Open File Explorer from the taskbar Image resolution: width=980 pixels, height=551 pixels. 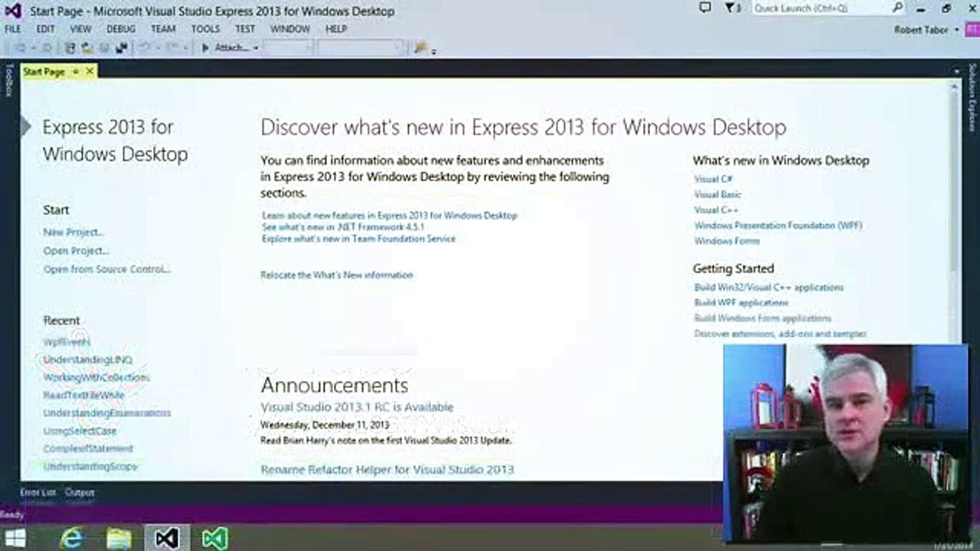pyautogui.click(x=119, y=539)
